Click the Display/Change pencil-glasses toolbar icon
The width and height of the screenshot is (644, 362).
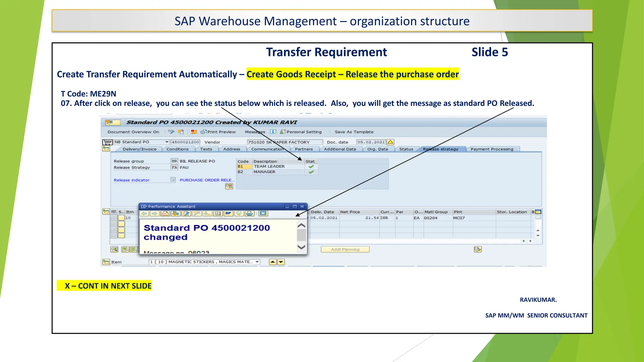pyautogui.click(x=171, y=132)
